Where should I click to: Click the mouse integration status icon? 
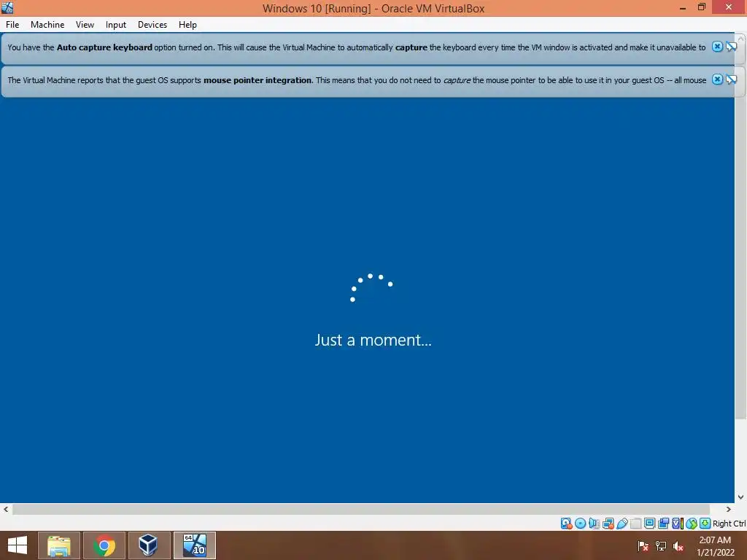pyautogui.click(x=692, y=524)
